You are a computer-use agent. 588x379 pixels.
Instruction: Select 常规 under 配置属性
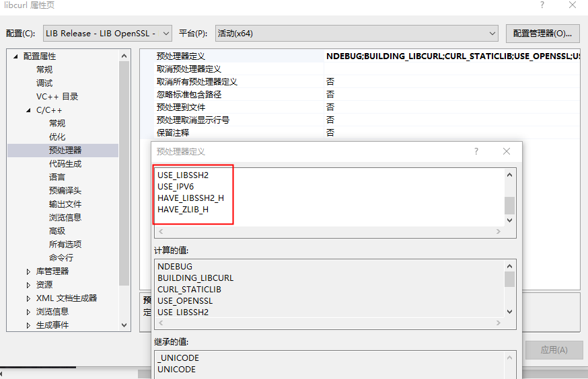click(44, 70)
